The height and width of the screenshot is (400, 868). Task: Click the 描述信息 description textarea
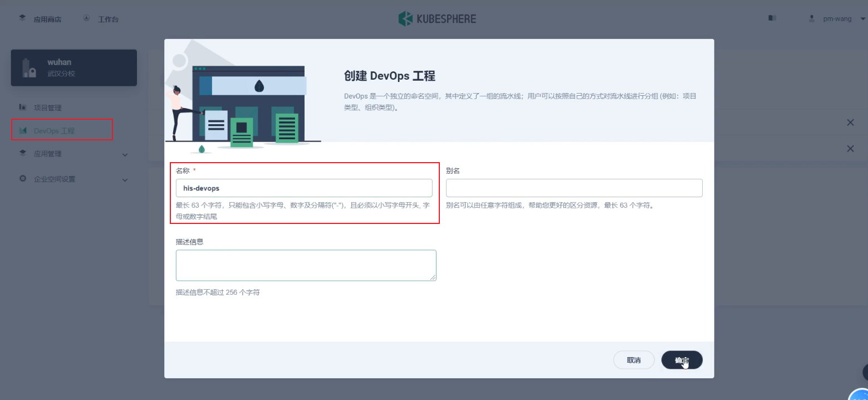pyautogui.click(x=306, y=265)
